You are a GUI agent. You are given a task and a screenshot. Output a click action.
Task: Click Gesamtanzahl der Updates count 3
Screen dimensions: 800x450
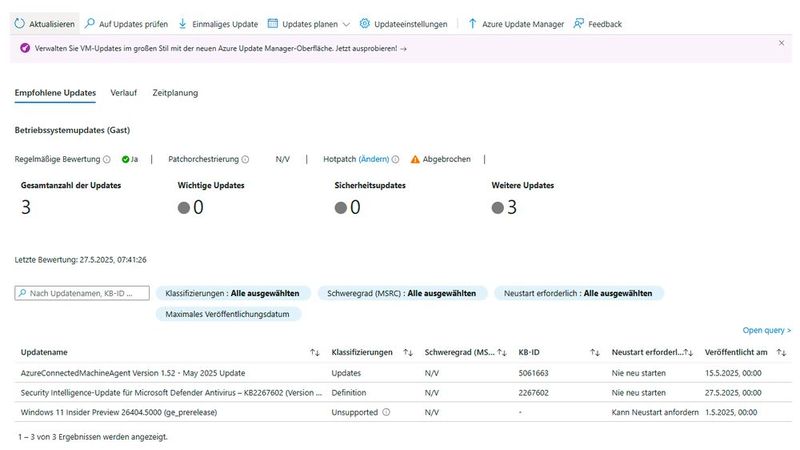tap(26, 207)
